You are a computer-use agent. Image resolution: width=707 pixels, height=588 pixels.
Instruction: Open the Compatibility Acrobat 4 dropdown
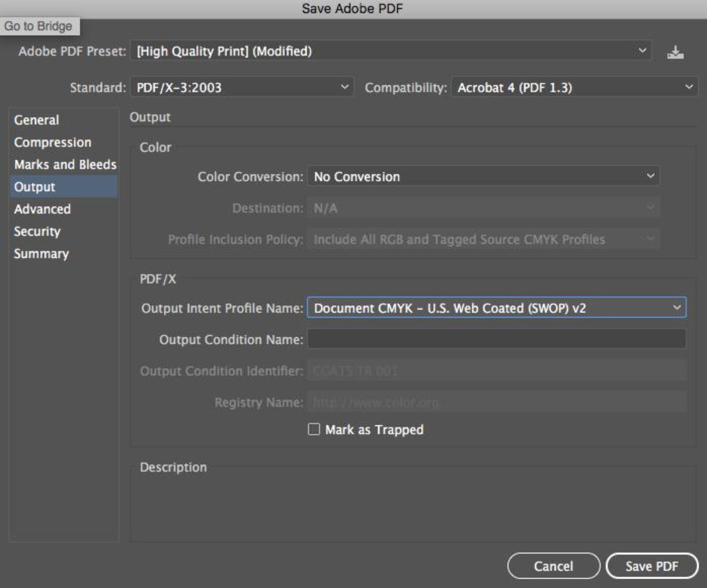click(574, 87)
